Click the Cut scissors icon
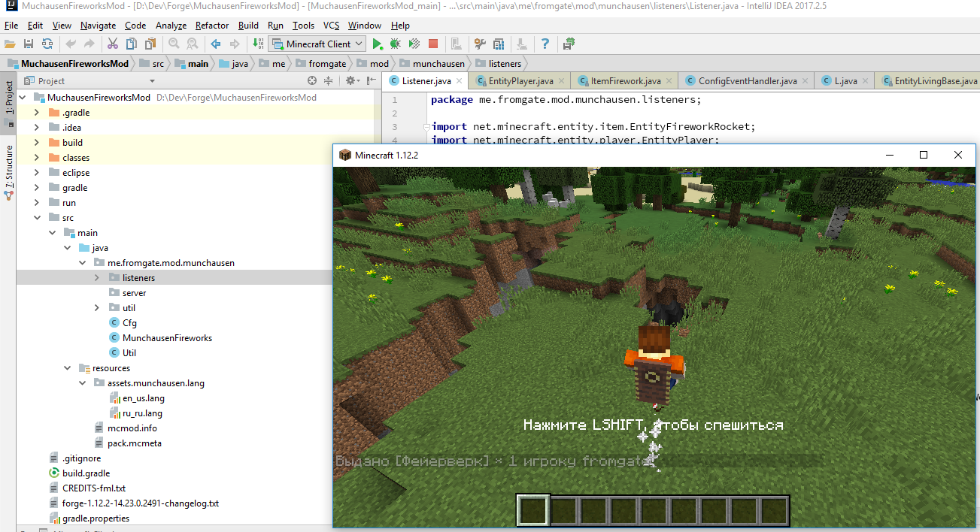 pos(113,44)
